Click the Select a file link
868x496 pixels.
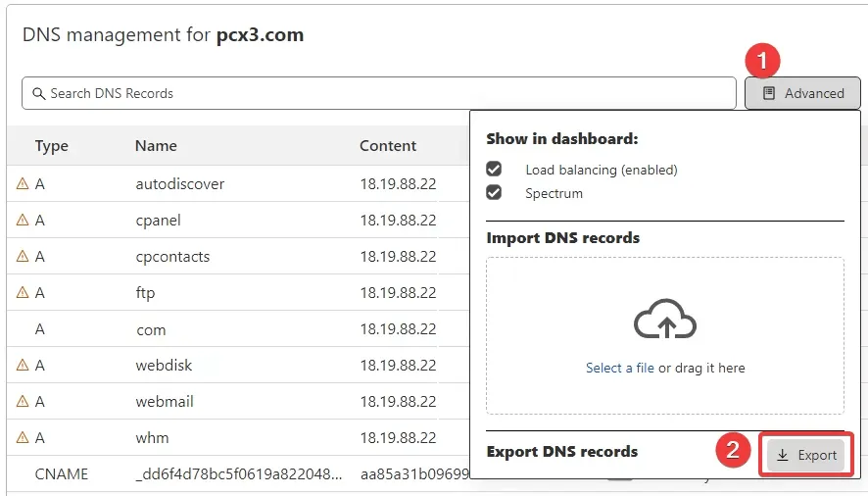620,368
